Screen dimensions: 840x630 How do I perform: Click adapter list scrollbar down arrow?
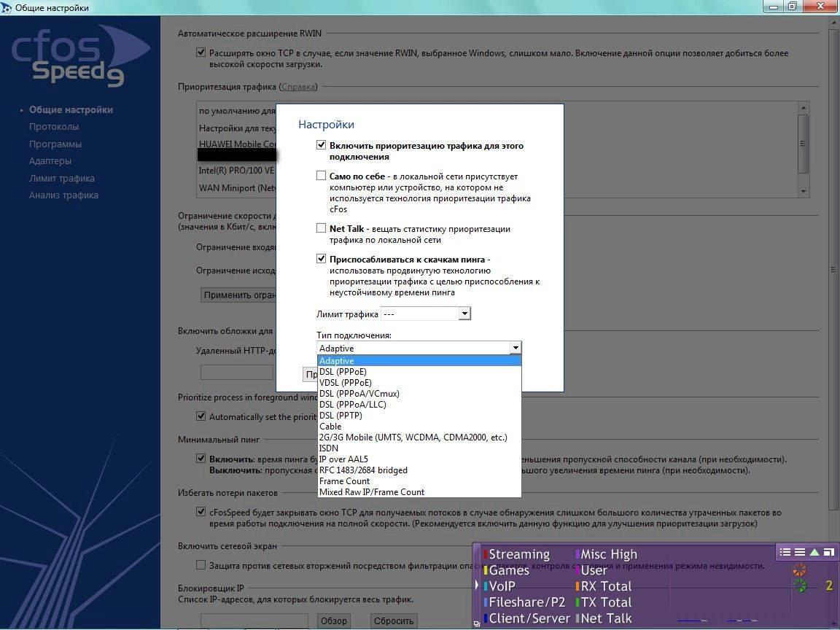803,191
